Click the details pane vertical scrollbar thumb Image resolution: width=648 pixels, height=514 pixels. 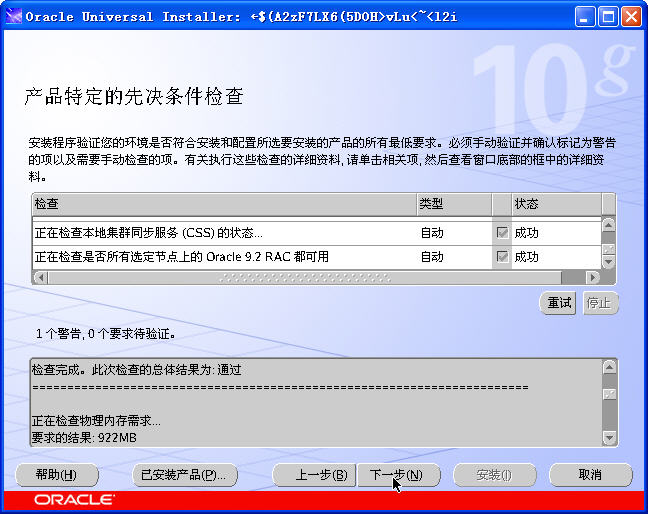coord(610,394)
